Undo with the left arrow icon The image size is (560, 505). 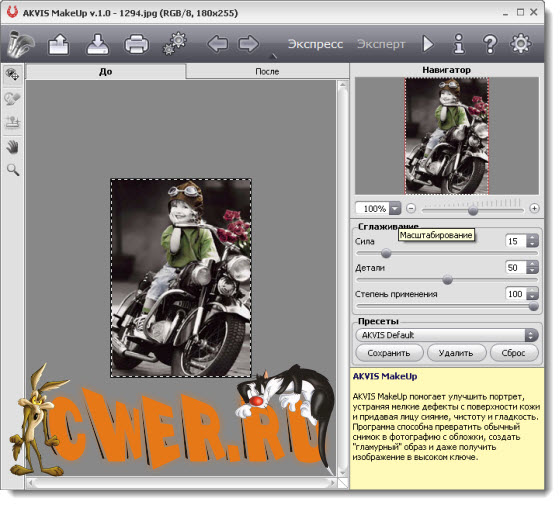coord(218,44)
